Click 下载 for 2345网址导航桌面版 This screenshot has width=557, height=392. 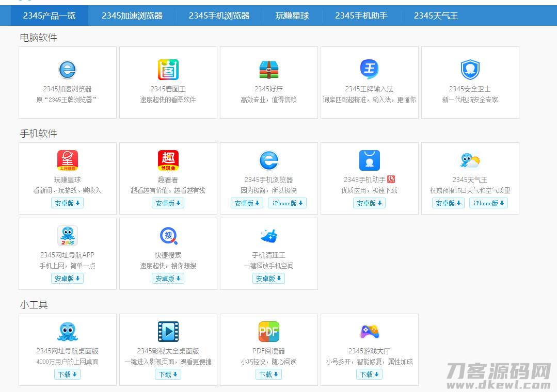click(x=67, y=374)
